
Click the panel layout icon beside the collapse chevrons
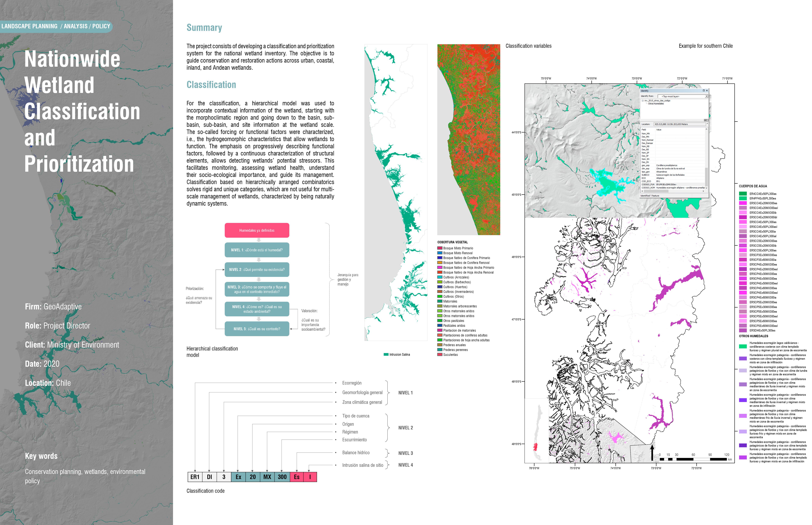tap(707, 120)
